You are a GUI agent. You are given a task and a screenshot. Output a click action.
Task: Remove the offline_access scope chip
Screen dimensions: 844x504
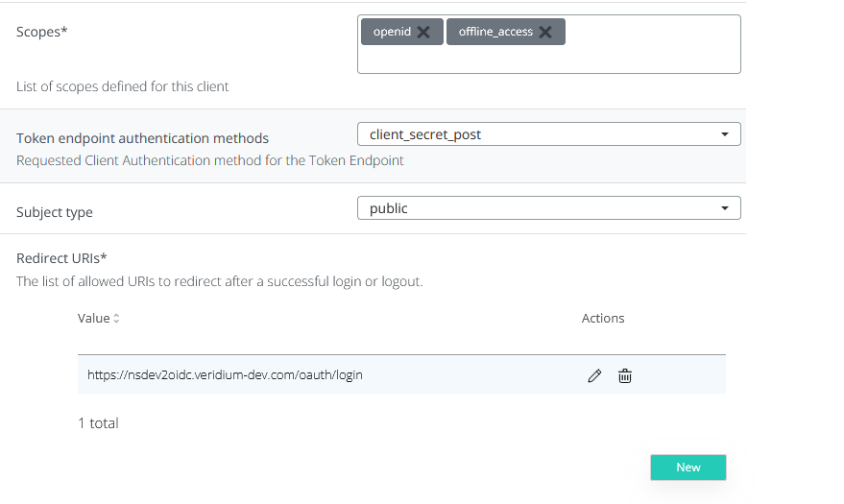pyautogui.click(x=545, y=32)
